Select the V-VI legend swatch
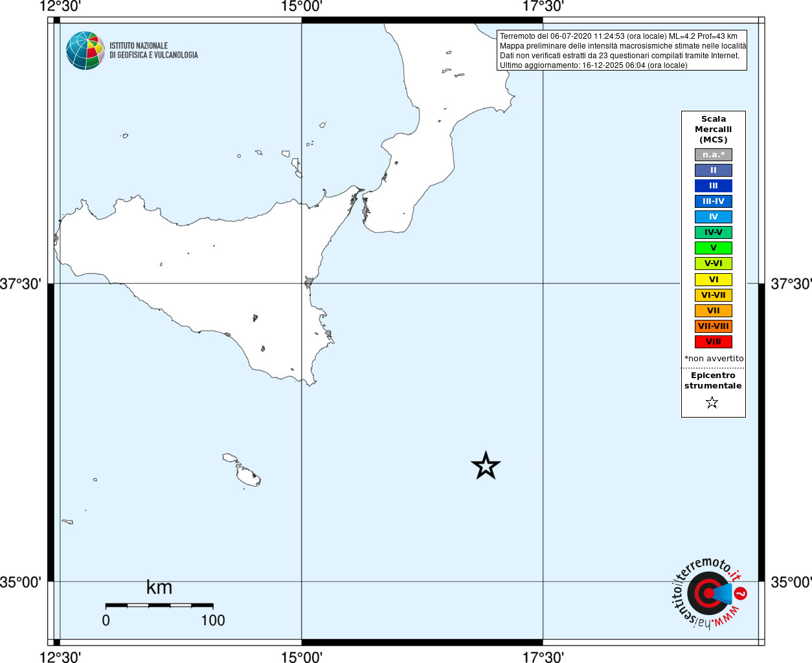Viewport: 812px width, 663px height. click(x=714, y=264)
